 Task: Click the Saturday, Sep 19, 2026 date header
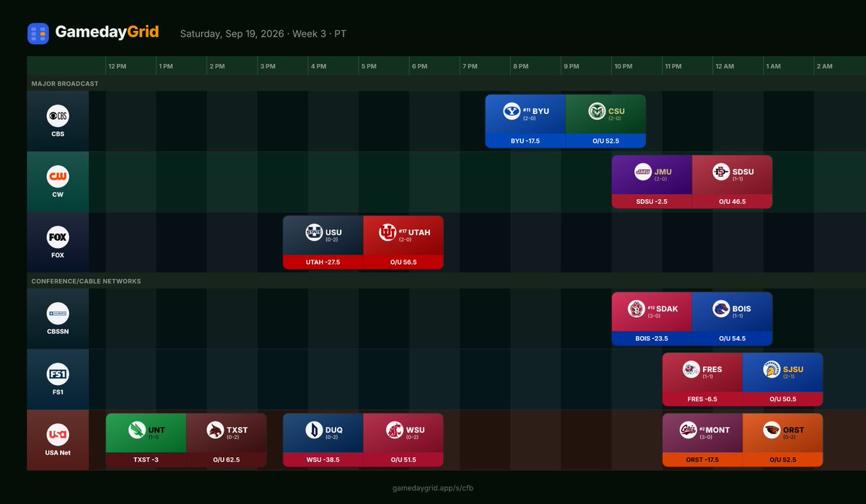(263, 34)
